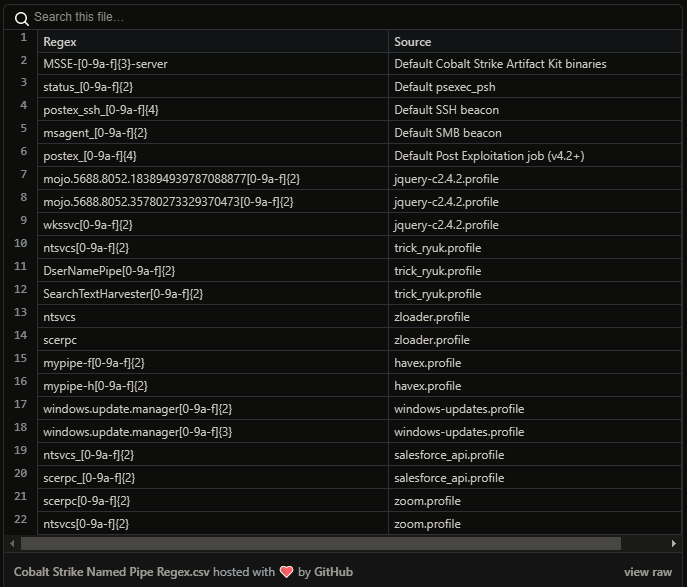Viewport: 687px width, 587px height.
Task: Click zoom.profile in row 22
Action: tap(535, 524)
